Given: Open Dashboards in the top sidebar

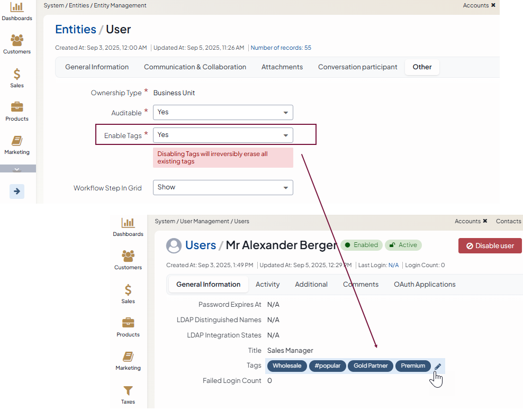Looking at the screenshot, I should pyautogui.click(x=17, y=7).
